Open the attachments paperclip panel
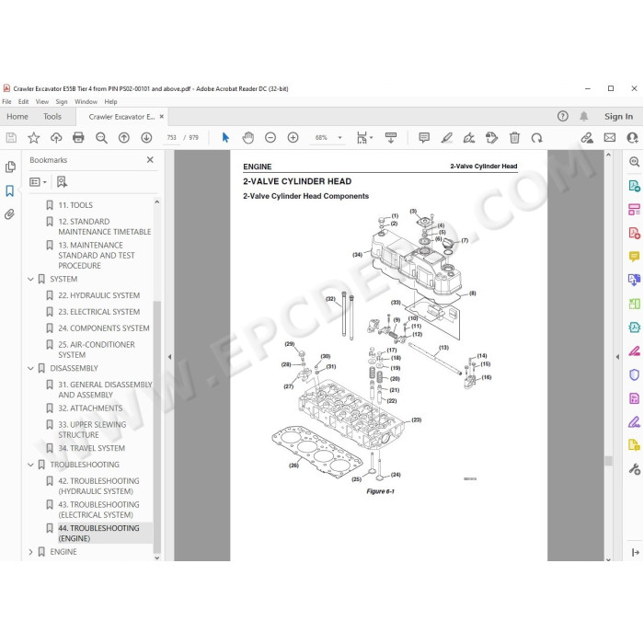The width and height of the screenshot is (644, 644). click(x=10, y=214)
